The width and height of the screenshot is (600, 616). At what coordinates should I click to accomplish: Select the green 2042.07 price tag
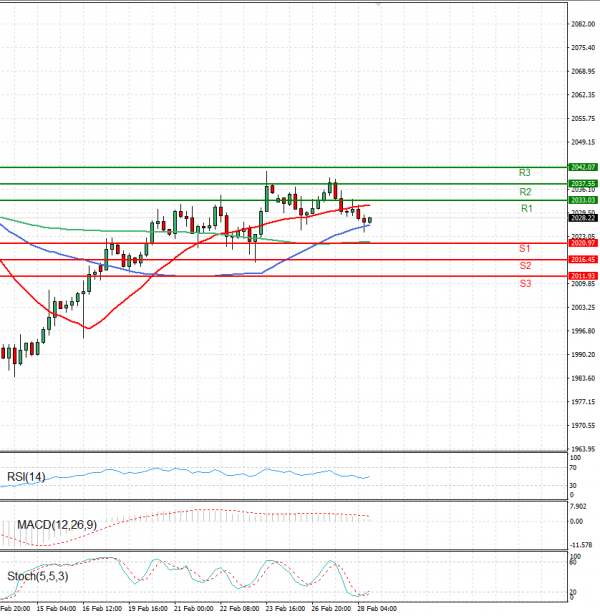coord(583,167)
